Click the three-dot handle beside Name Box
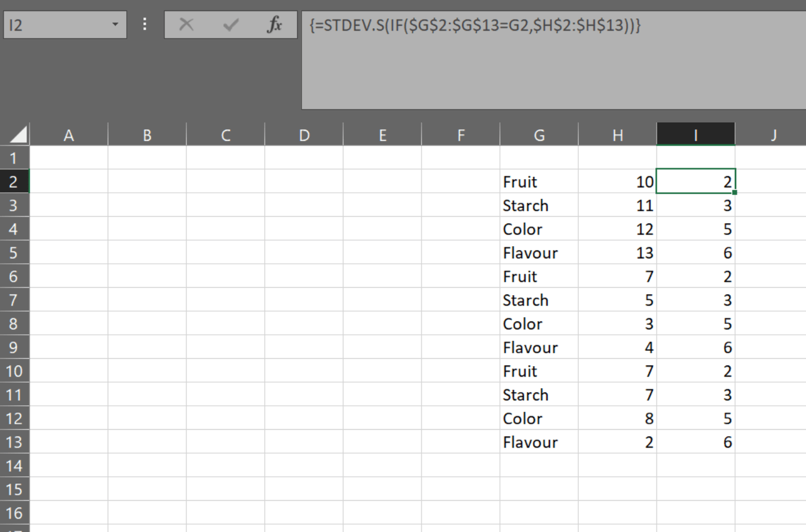This screenshot has height=532, width=806. 145,24
